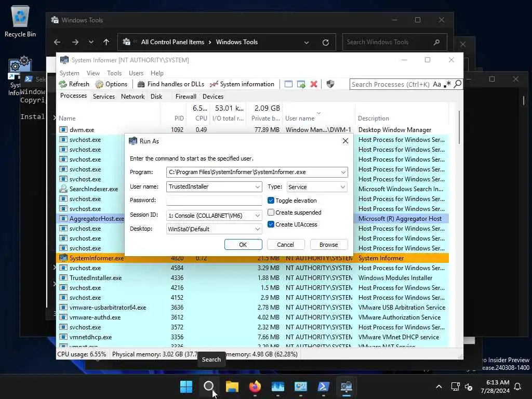Close the Run As dialog
Viewport: 532px width, 399px height.
pos(345,141)
